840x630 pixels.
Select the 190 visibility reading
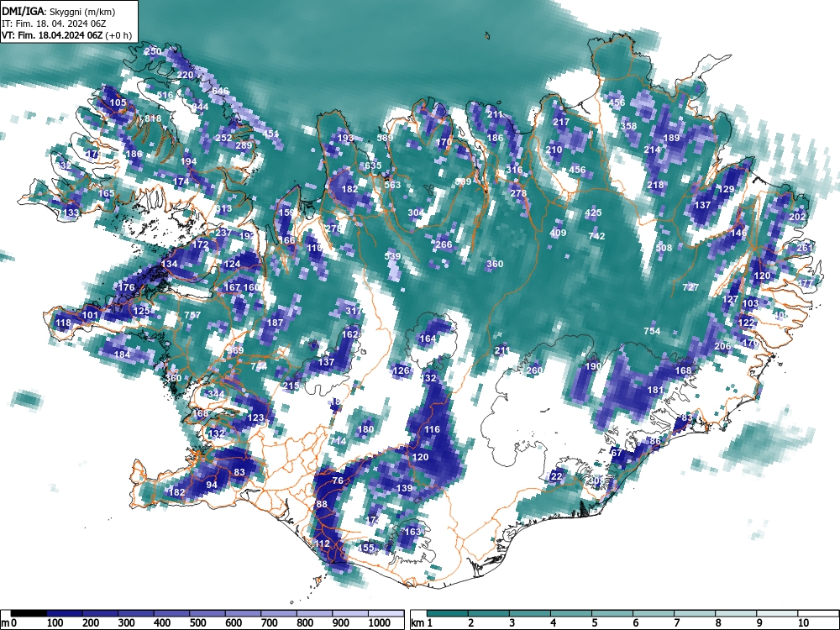tap(593, 366)
